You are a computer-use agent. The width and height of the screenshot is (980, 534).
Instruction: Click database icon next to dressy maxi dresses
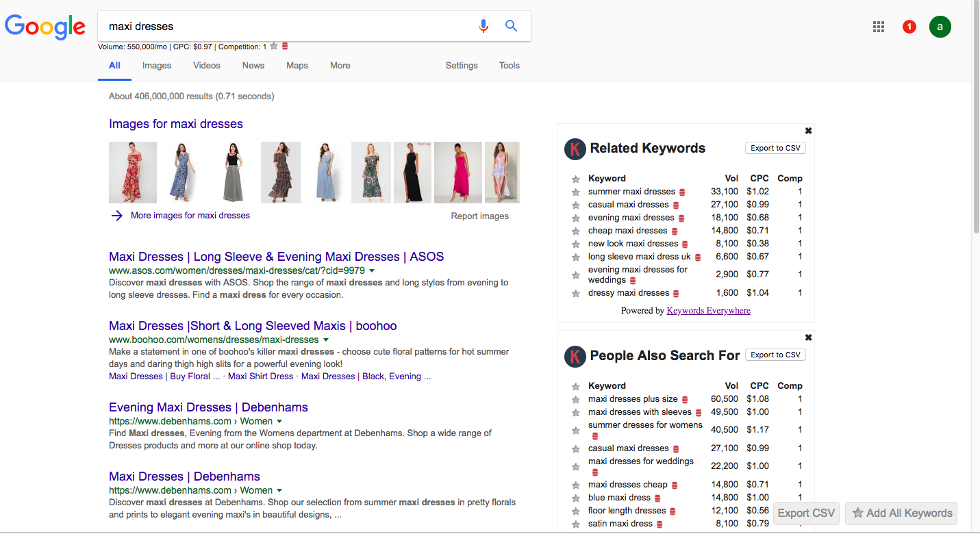click(x=676, y=294)
